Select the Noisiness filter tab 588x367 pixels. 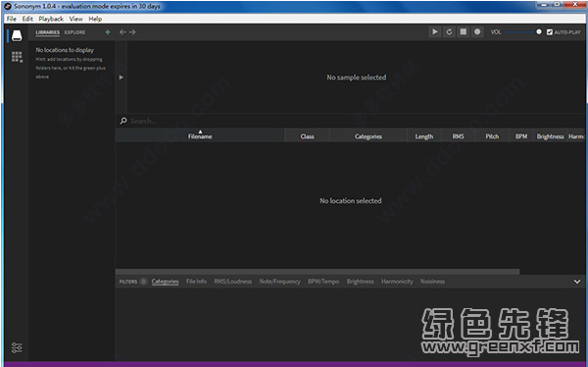pyautogui.click(x=432, y=282)
